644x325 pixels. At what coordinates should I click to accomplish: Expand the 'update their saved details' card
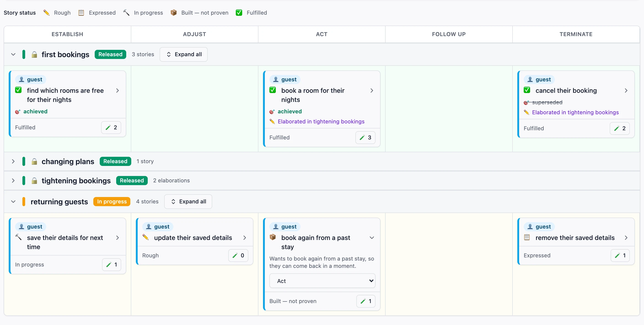pos(245,237)
